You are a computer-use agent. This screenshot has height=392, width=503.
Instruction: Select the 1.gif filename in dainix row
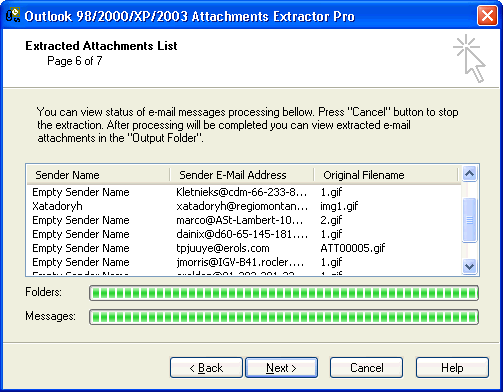331,234
